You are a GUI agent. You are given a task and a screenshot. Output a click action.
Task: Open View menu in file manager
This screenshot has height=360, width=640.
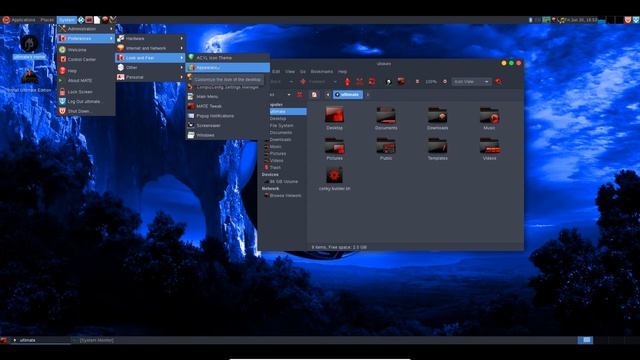coord(290,71)
